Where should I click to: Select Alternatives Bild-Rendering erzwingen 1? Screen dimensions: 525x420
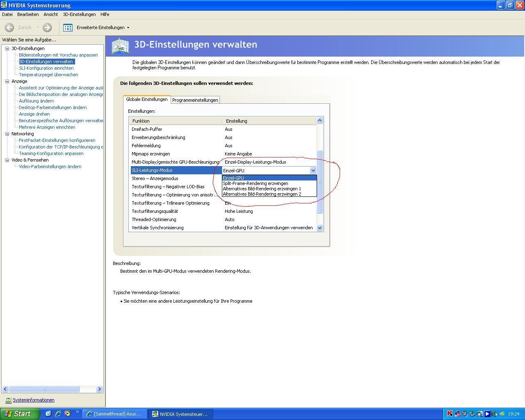pyautogui.click(x=269, y=189)
